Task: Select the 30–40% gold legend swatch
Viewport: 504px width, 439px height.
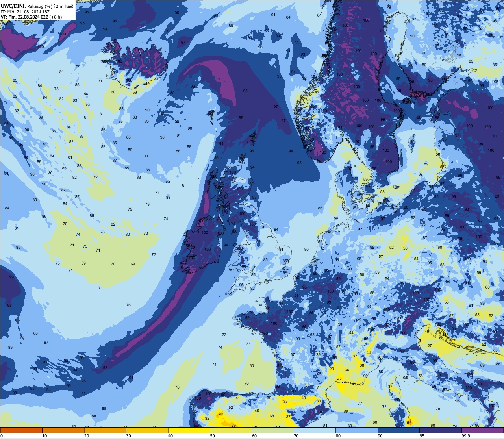Action: [147, 430]
